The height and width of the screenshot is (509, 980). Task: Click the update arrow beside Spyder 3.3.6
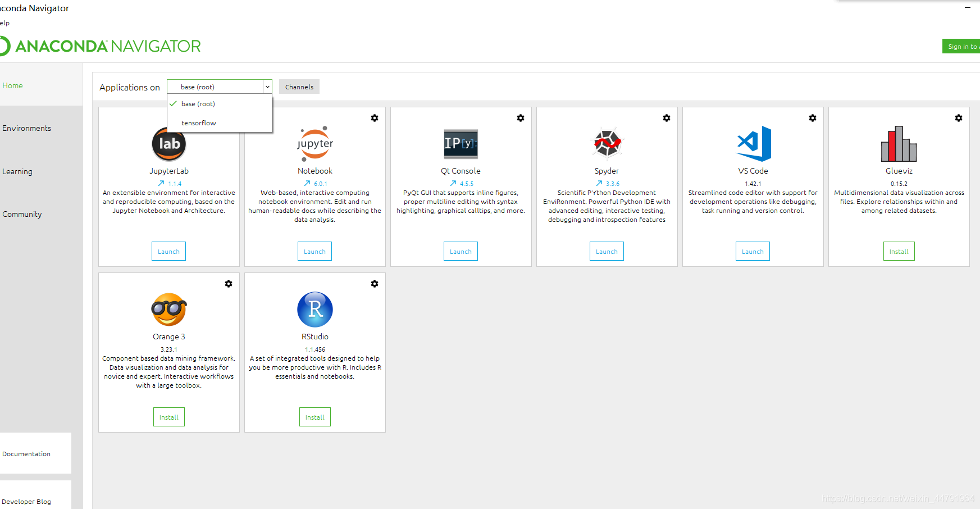(x=599, y=183)
